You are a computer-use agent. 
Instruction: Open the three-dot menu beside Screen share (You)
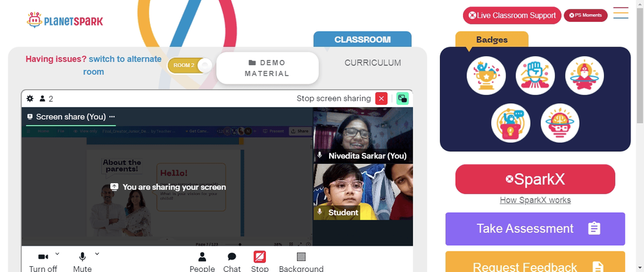pyautogui.click(x=112, y=117)
